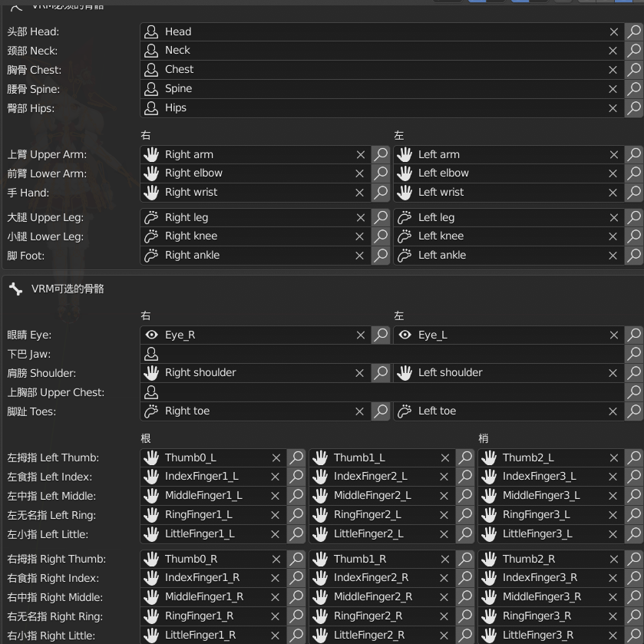Select the IndexFinger1_L bone field

213,477
